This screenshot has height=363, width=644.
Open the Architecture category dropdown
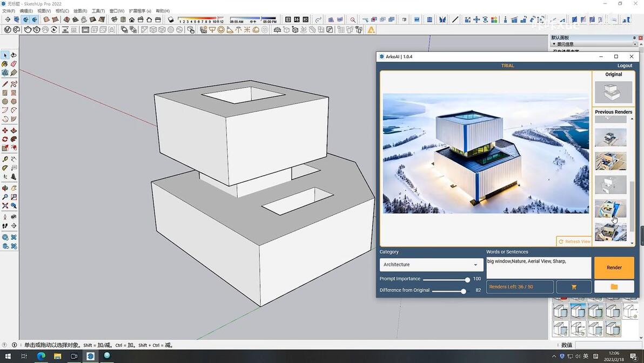tap(431, 265)
